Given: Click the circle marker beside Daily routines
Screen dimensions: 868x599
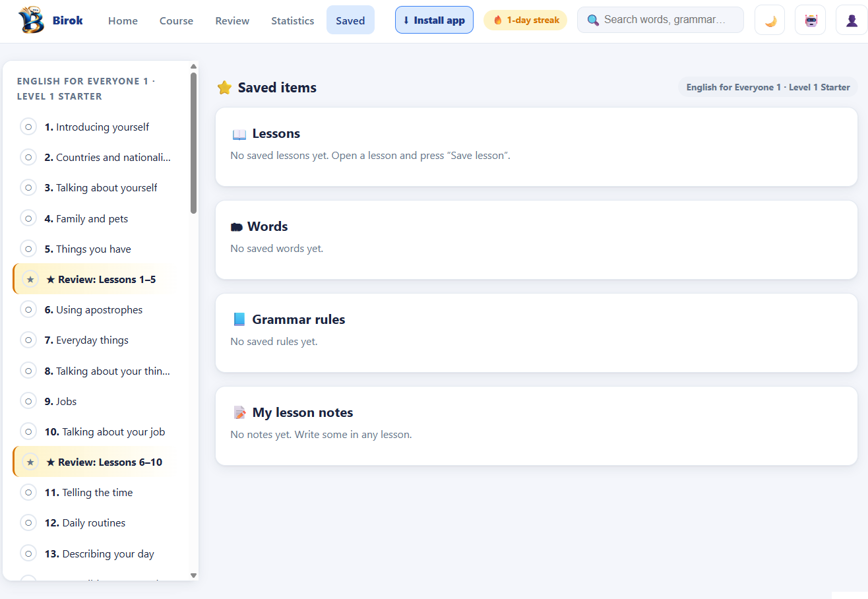Looking at the screenshot, I should 28,522.
